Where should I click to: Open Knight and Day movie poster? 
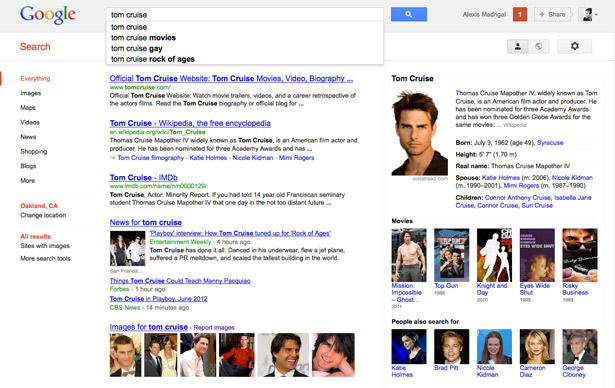(x=494, y=255)
